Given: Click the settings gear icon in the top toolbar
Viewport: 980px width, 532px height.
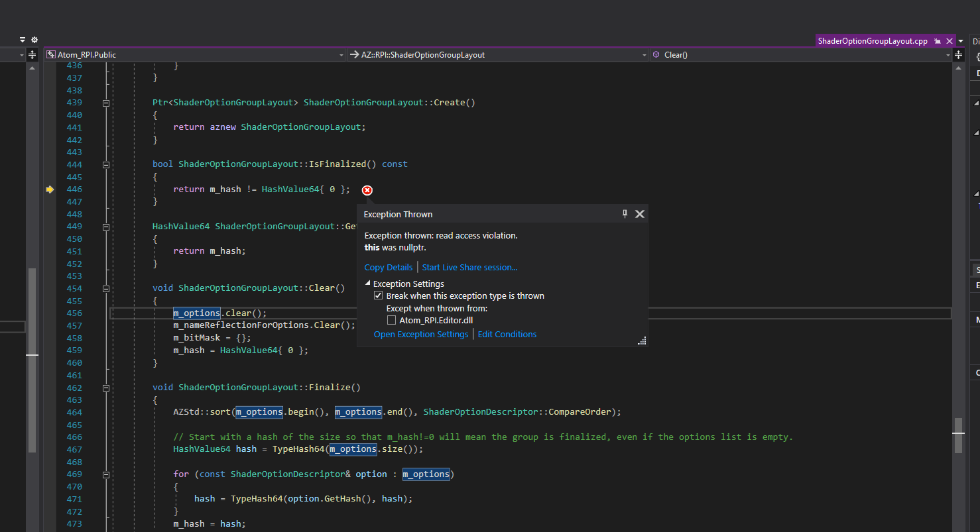Looking at the screenshot, I should (34, 40).
